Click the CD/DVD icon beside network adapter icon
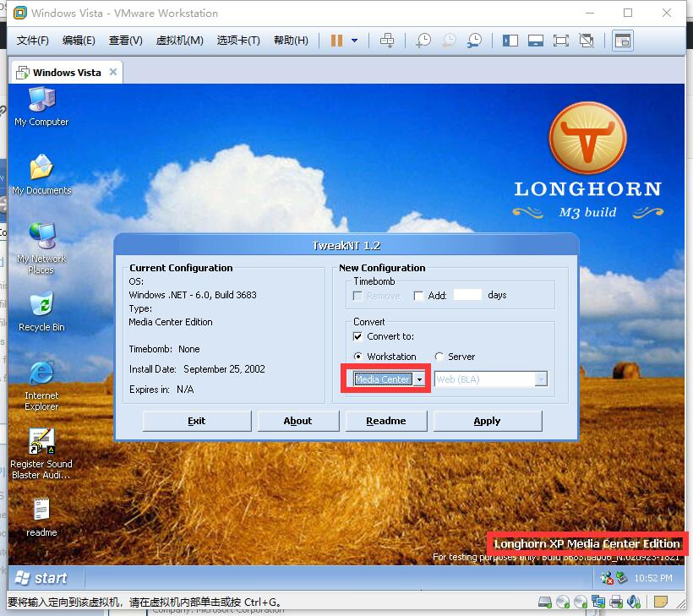The height and width of the screenshot is (616, 693). pos(581,602)
